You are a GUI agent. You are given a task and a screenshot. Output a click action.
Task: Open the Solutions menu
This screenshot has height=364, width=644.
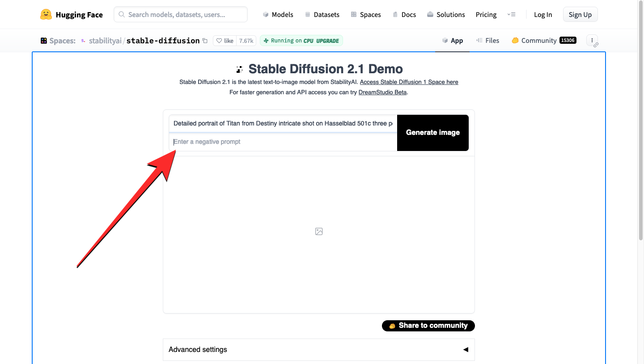(x=446, y=15)
